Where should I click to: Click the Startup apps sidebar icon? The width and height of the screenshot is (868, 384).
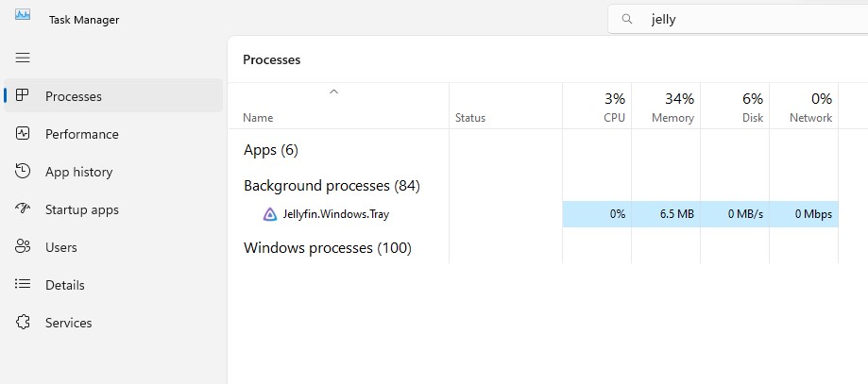coord(24,209)
